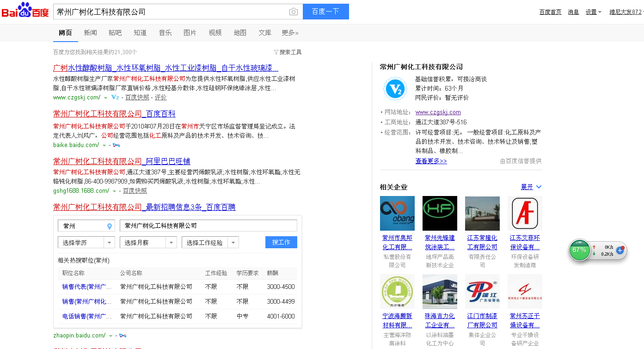The image size is (644, 349).
Task: Go to 百度首页 link
Action: (x=551, y=12)
